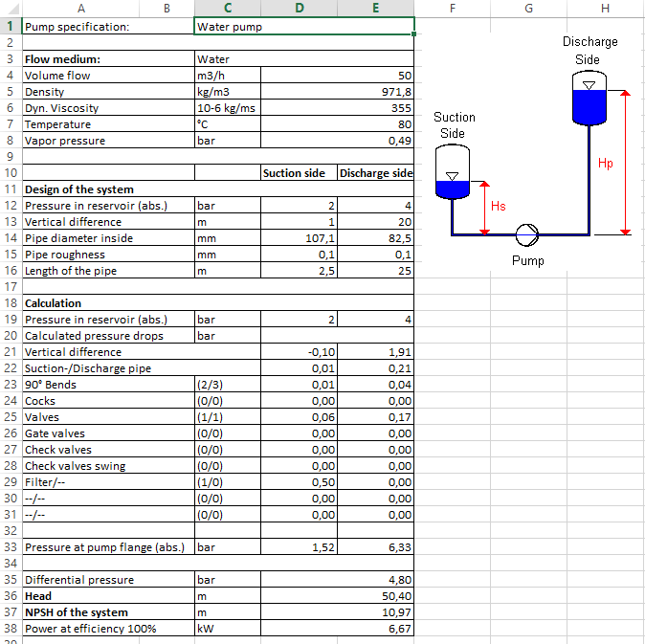Select the Temperature value 80

[x=337, y=123]
